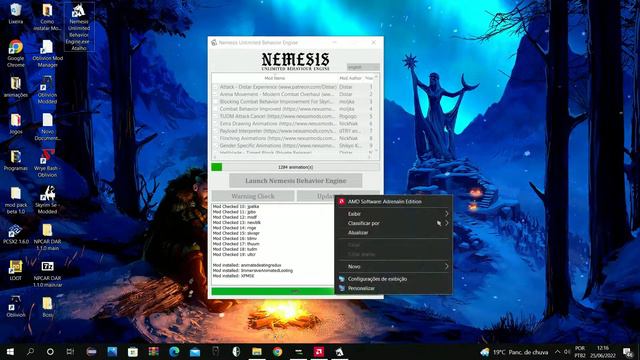Show hidden system tray icons
640x360 pixels.
(x=558, y=351)
